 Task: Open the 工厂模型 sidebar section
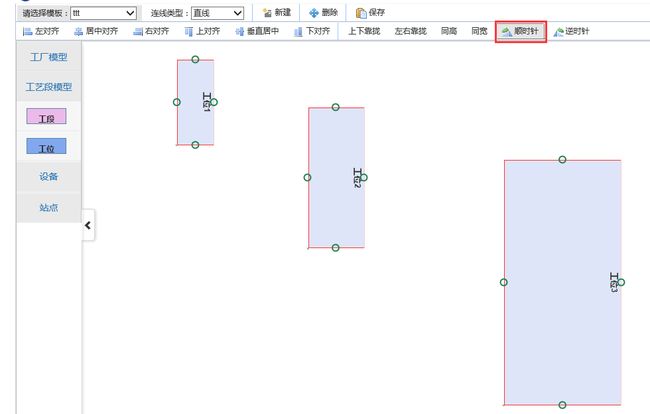[49, 57]
